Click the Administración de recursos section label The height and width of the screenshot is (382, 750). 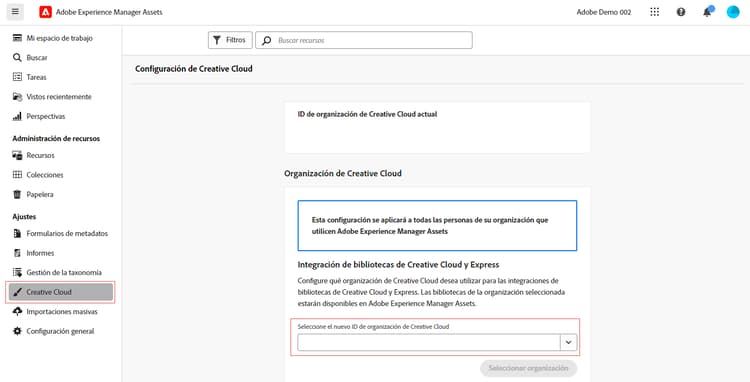56,139
